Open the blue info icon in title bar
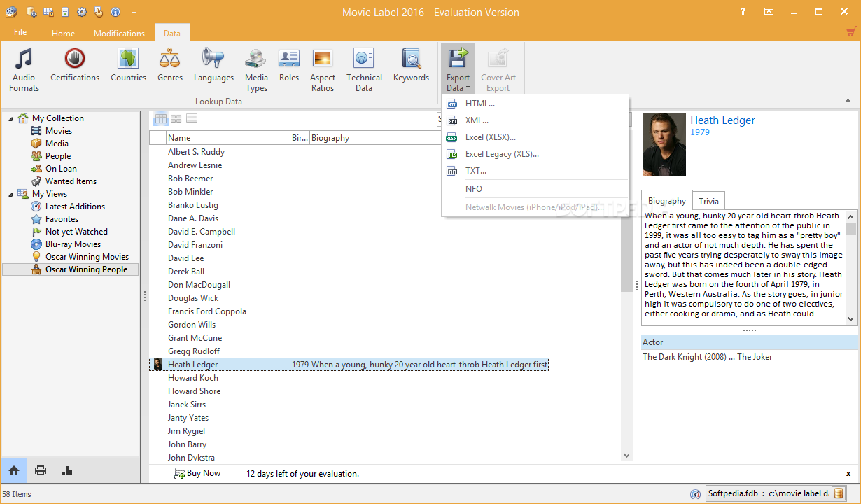 tap(115, 12)
